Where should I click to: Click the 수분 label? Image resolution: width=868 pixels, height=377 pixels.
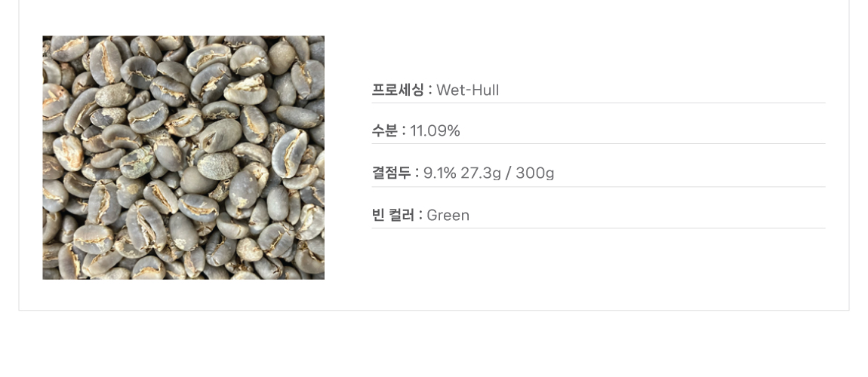(384, 131)
